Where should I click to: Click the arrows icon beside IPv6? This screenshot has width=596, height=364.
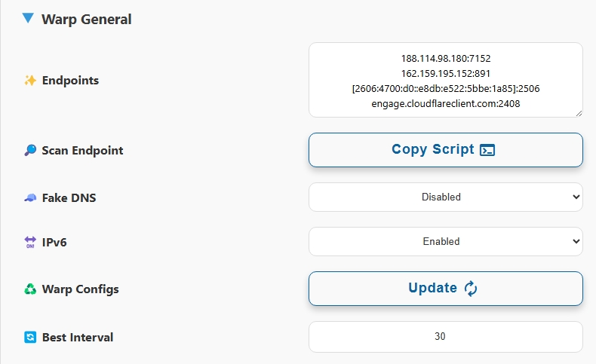click(x=30, y=242)
